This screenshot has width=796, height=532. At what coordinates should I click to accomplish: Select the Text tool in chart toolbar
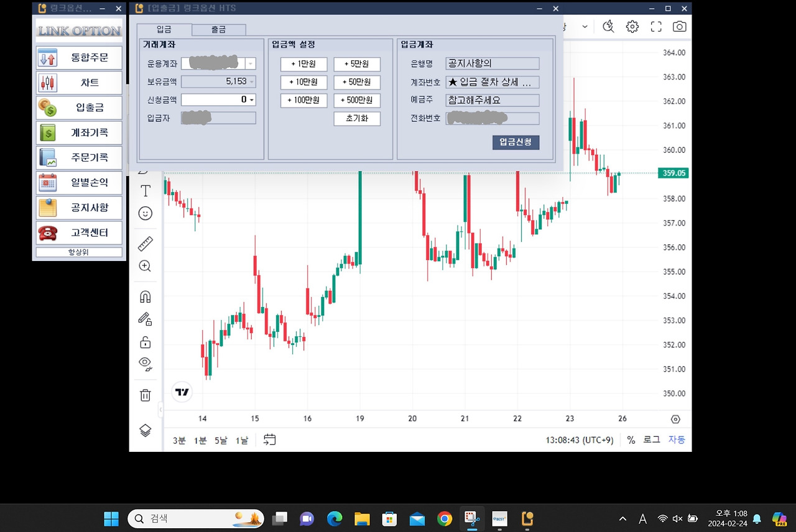point(146,190)
